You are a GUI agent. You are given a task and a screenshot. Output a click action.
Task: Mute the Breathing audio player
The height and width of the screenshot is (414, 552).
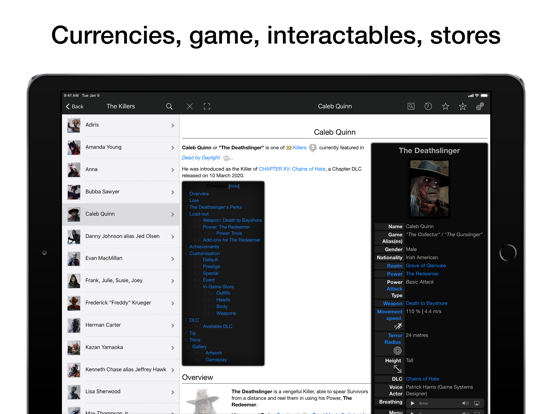465,403
